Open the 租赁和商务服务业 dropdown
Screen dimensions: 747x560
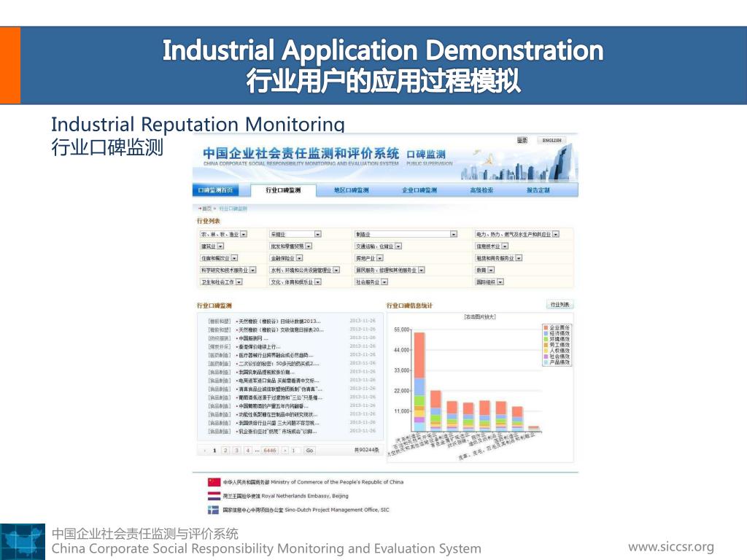pos(499,258)
